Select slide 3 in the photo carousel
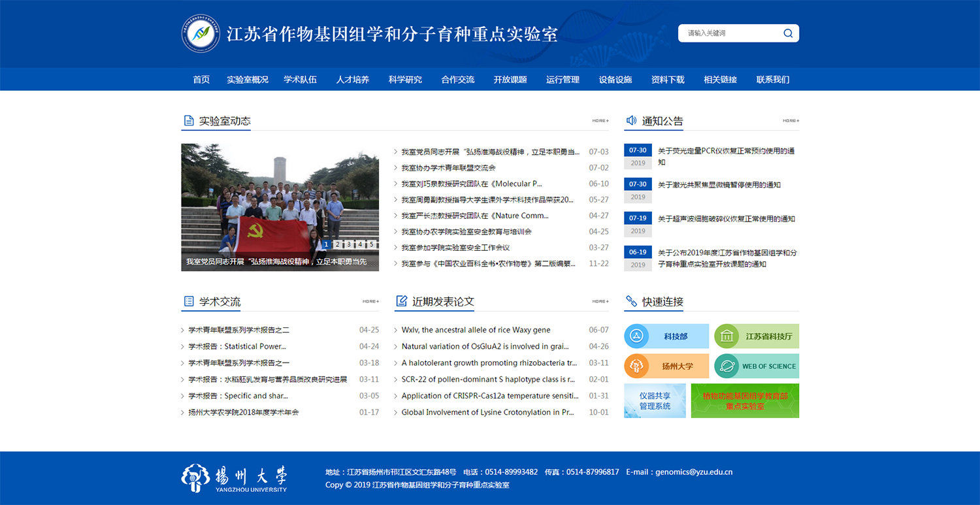This screenshot has width=980, height=505. click(x=349, y=244)
